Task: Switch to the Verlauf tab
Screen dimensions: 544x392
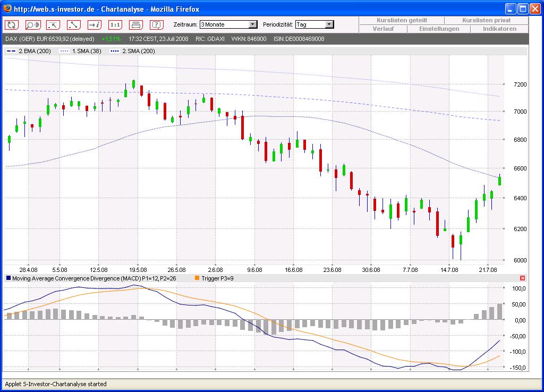Action: point(383,29)
